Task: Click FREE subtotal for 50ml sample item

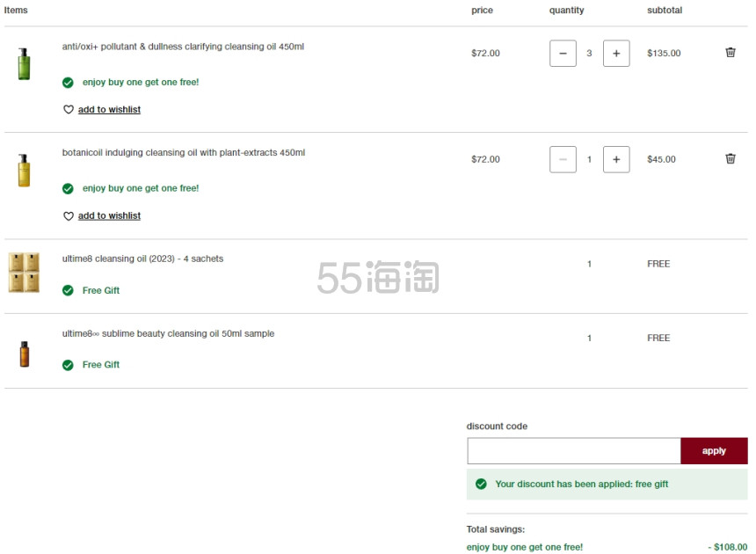Action: tap(658, 338)
